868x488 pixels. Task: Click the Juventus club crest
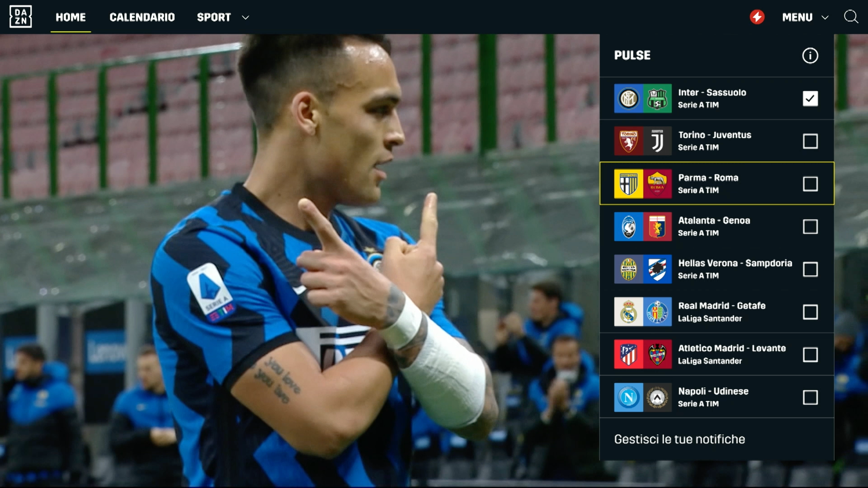[657, 141]
